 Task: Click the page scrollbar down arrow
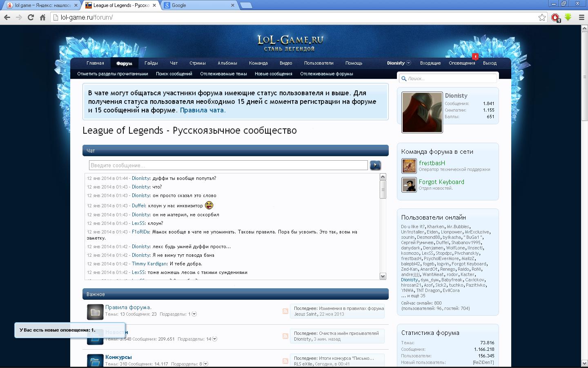[x=584, y=364]
